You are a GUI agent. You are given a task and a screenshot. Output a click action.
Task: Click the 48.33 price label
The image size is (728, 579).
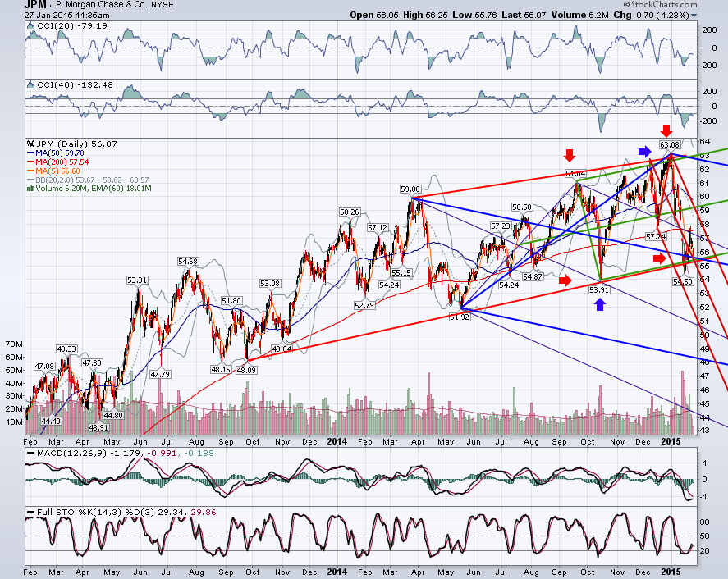pyautogui.click(x=66, y=349)
